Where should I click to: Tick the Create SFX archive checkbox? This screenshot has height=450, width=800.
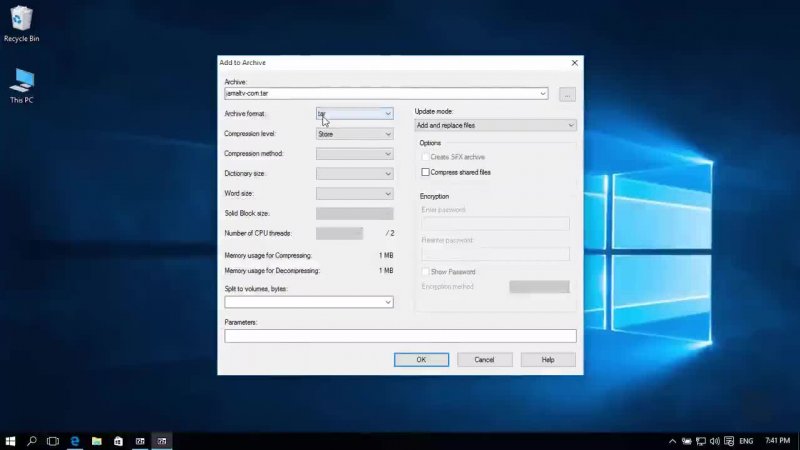425,157
